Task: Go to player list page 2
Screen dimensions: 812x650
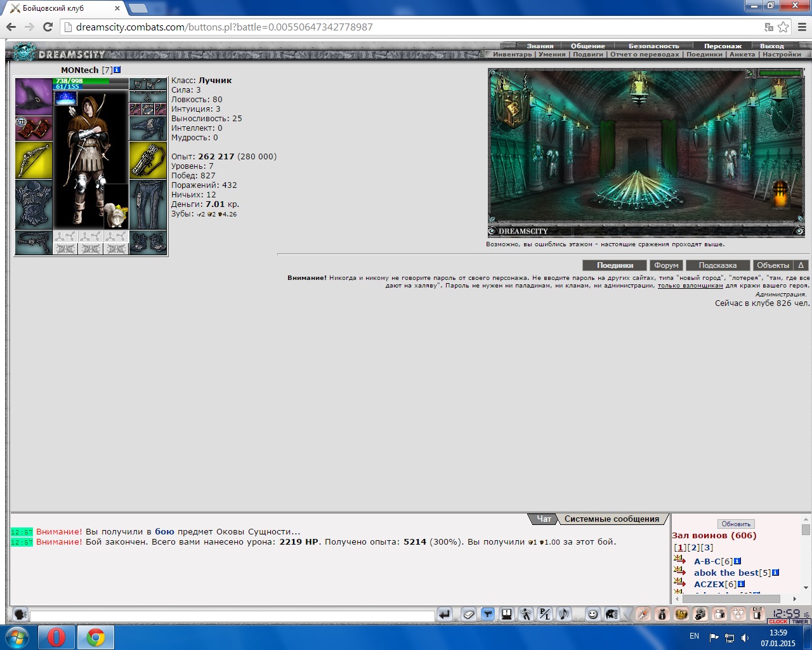Action: click(693, 547)
